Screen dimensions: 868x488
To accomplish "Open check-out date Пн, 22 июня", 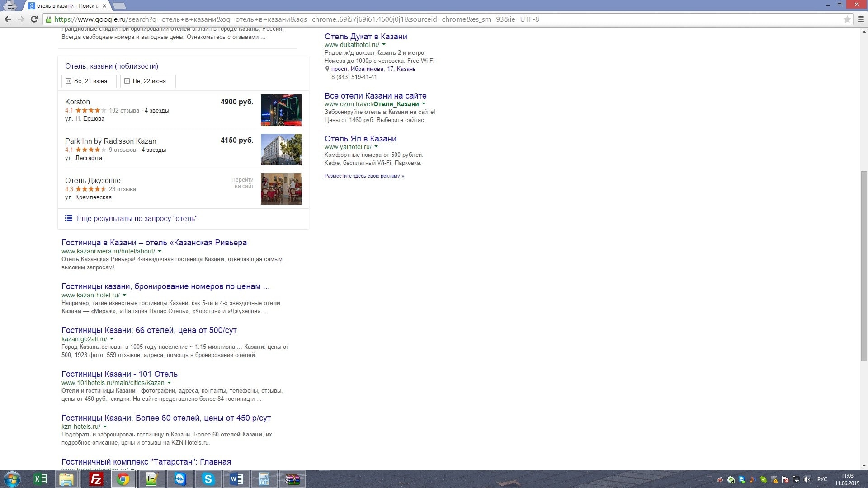I will [x=148, y=81].
